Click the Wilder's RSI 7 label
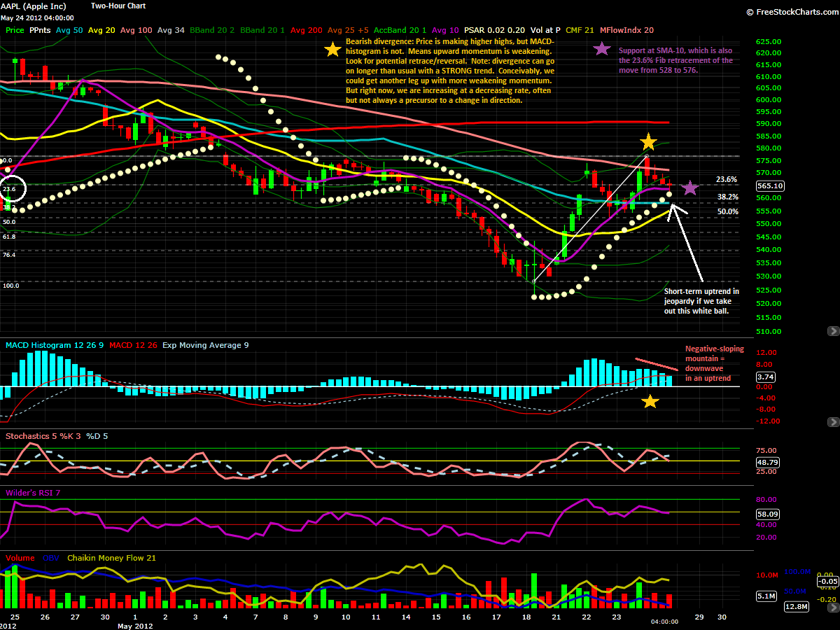Image resolution: width=840 pixels, height=630 pixels. tap(33, 493)
